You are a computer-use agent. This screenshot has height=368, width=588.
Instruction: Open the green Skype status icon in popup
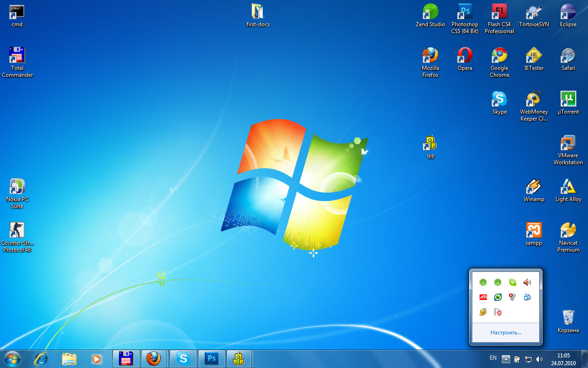pyautogui.click(x=512, y=282)
